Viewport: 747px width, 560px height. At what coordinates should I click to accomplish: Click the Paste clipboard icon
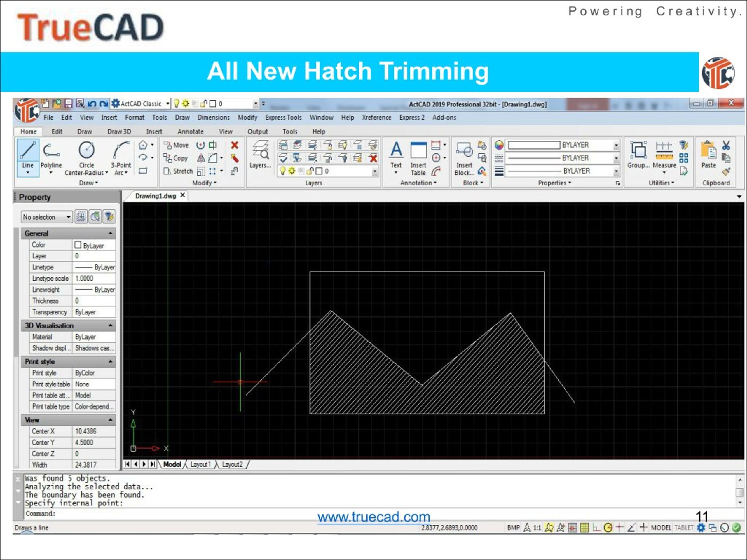[708, 154]
